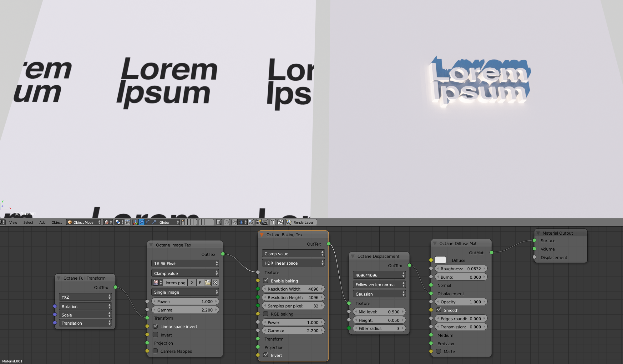Click the OpenGL render animation clapper icon
This screenshot has height=364, width=623.
(265, 222)
